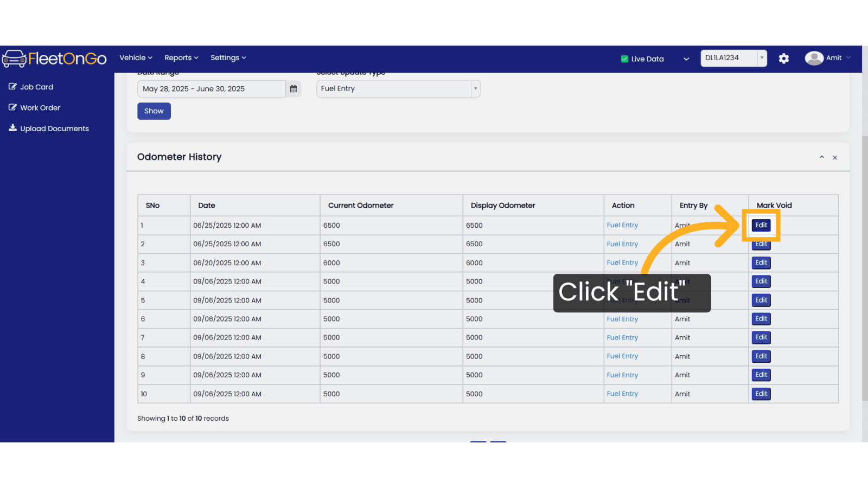Click the page vertical scrollbar
This screenshot has width=868, height=488.
point(865,268)
